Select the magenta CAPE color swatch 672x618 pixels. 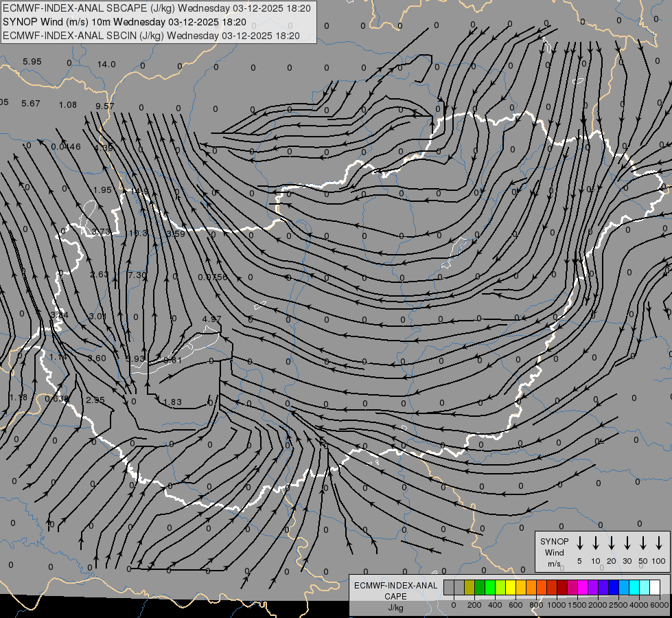pyautogui.click(x=583, y=587)
